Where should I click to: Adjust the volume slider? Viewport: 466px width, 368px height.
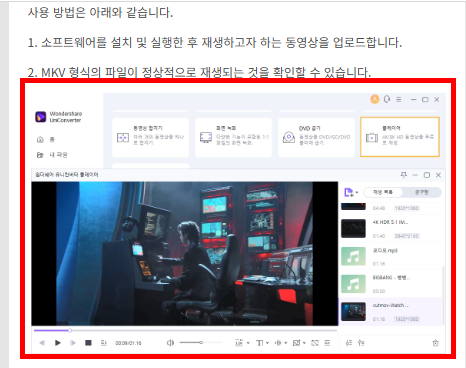pos(201,342)
